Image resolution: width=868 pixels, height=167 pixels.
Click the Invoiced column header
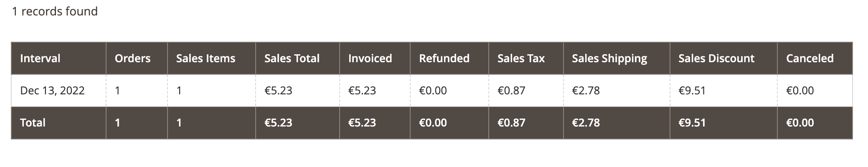tap(375, 58)
